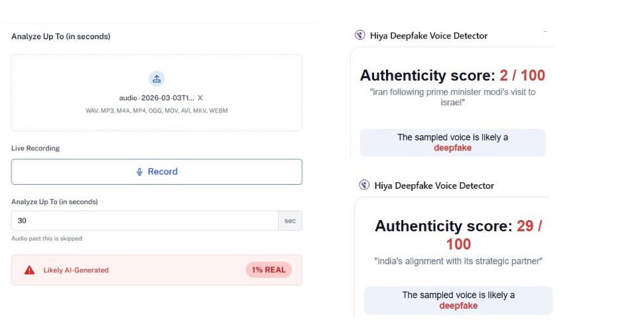The height and width of the screenshot is (326, 644).
Task: Click the red warning triangle icon
Action: tap(29, 270)
